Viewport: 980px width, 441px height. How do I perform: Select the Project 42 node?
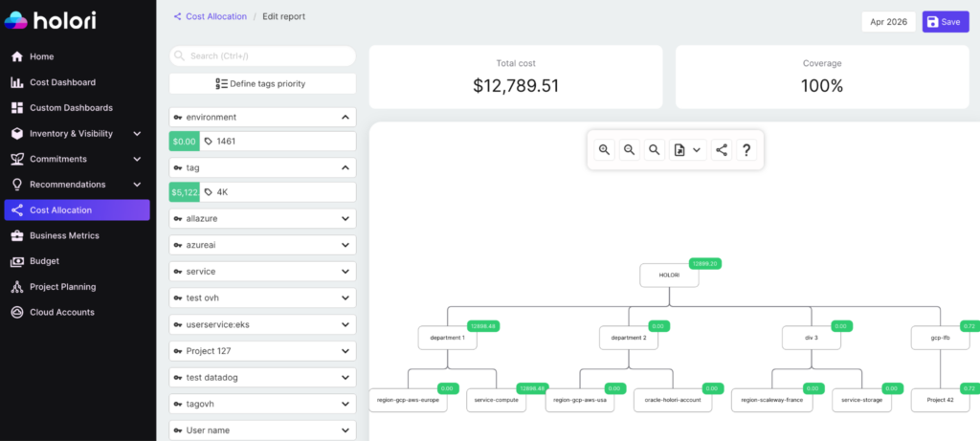click(x=940, y=401)
